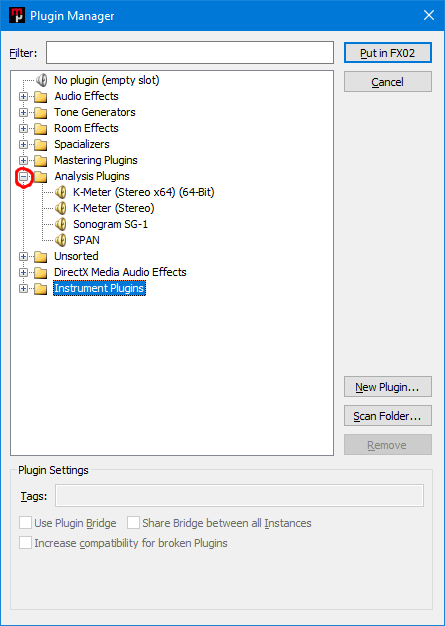Click the Instrument Plugins folder icon

41,288
